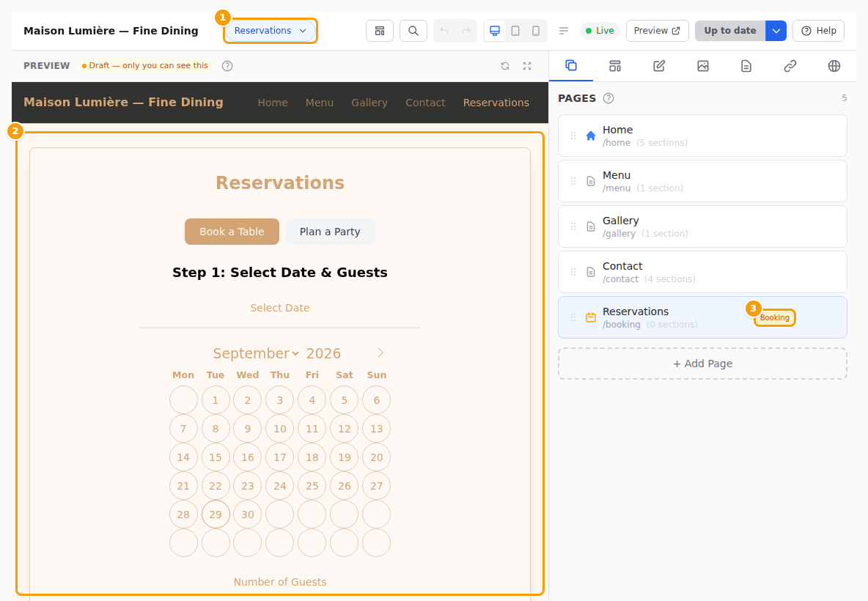The width and height of the screenshot is (868, 601).
Task: Click the Menu page document icon
Action: click(591, 181)
